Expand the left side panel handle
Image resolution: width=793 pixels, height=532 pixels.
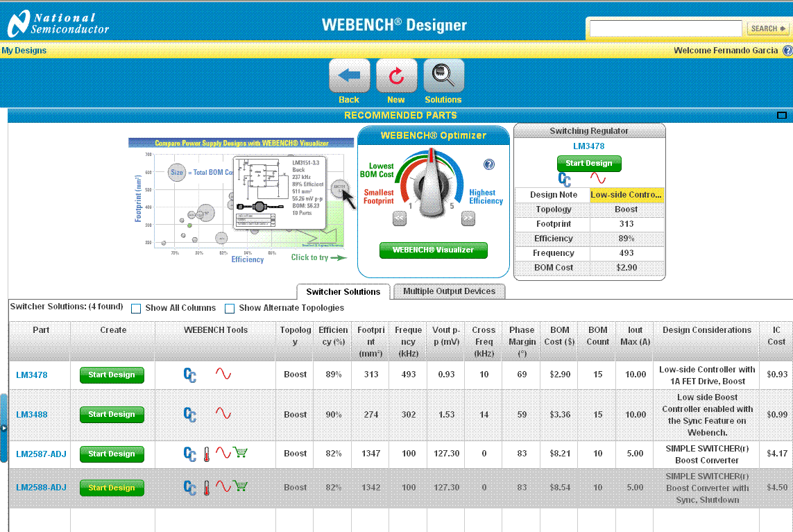pos(3,428)
